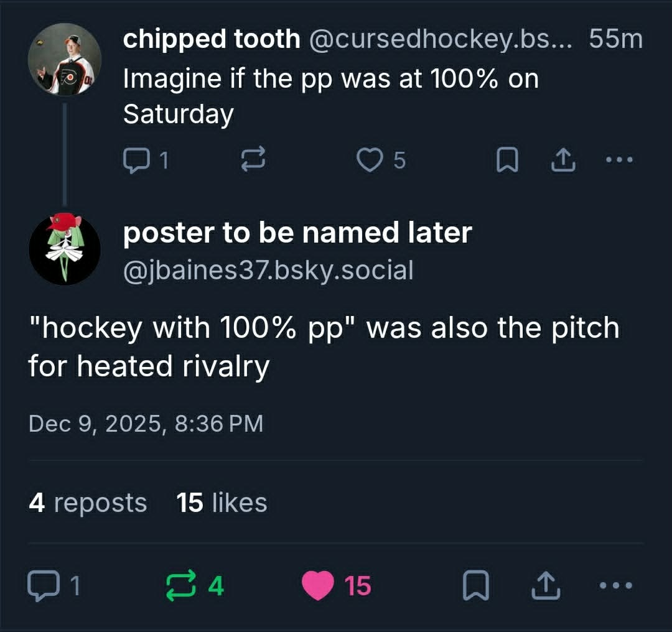Screen dimensions: 672x632
Task: Share the chipped tooth post
Action: point(563,160)
